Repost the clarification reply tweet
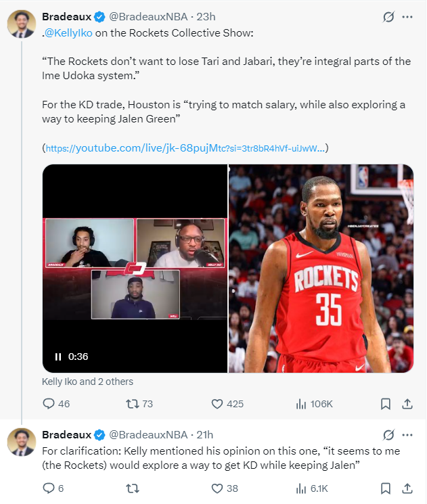Viewport: 427px width, 504px height. tap(133, 488)
